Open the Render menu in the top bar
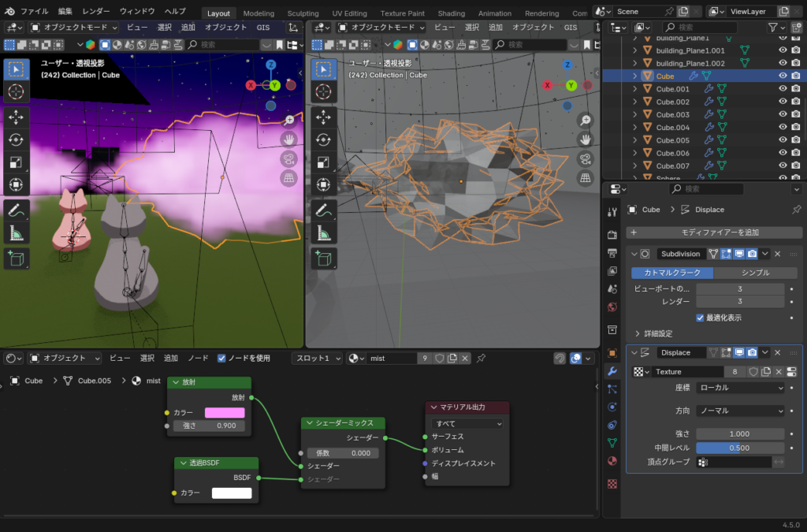 point(96,12)
